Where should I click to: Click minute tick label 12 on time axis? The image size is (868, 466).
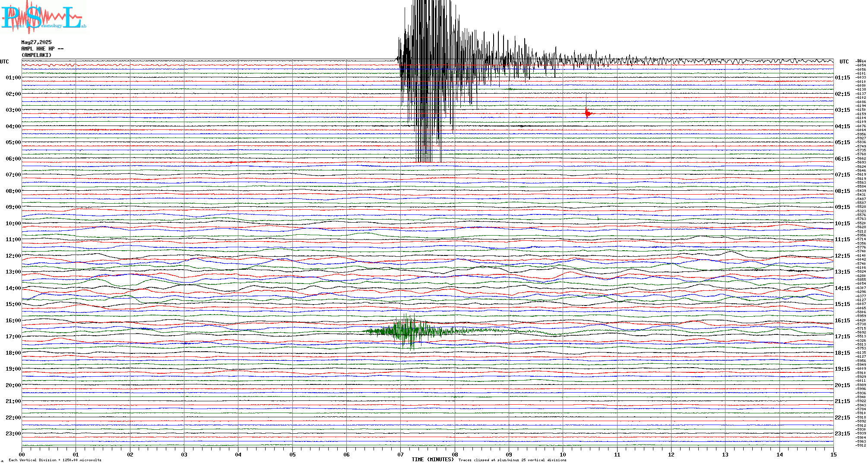(672, 455)
